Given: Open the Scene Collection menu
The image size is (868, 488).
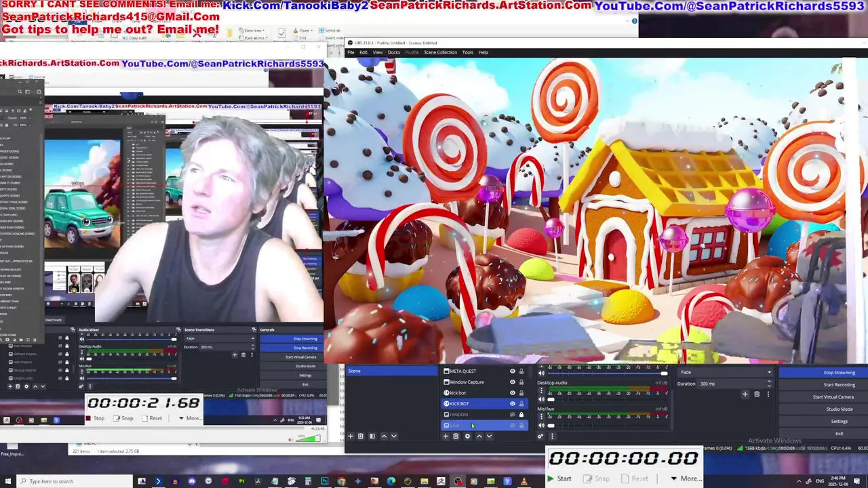Looking at the screenshot, I should [x=440, y=52].
